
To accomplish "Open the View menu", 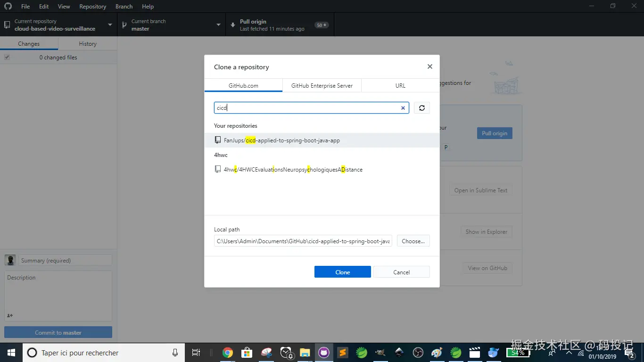I will click(64, 7).
